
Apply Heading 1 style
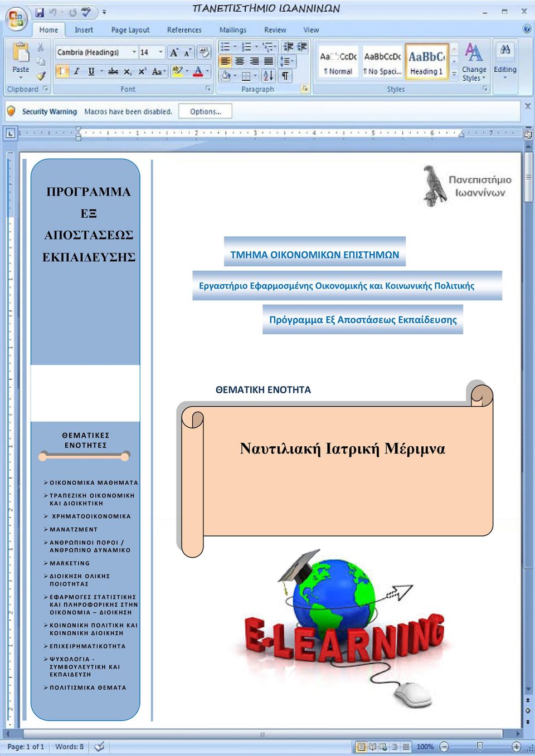pos(426,63)
